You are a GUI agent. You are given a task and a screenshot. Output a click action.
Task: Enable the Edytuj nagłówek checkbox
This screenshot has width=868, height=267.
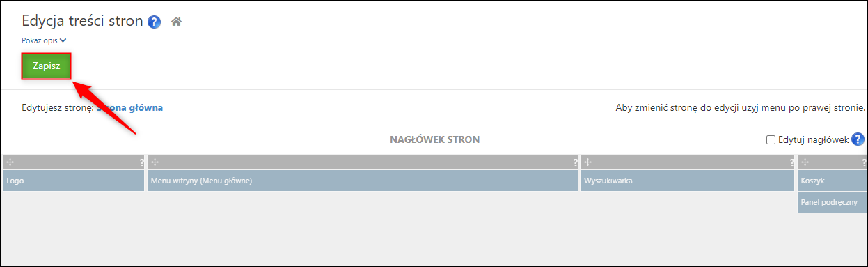pyautogui.click(x=771, y=139)
